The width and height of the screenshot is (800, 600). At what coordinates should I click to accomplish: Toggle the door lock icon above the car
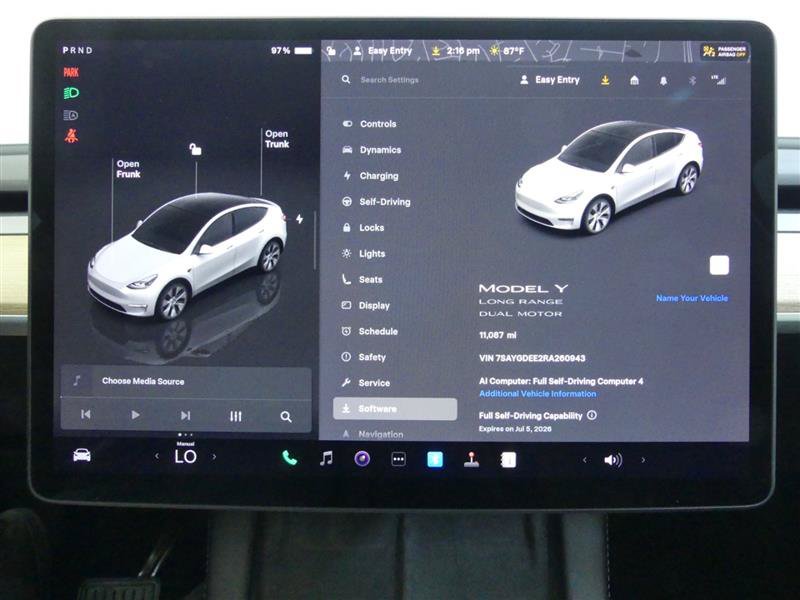[195, 149]
